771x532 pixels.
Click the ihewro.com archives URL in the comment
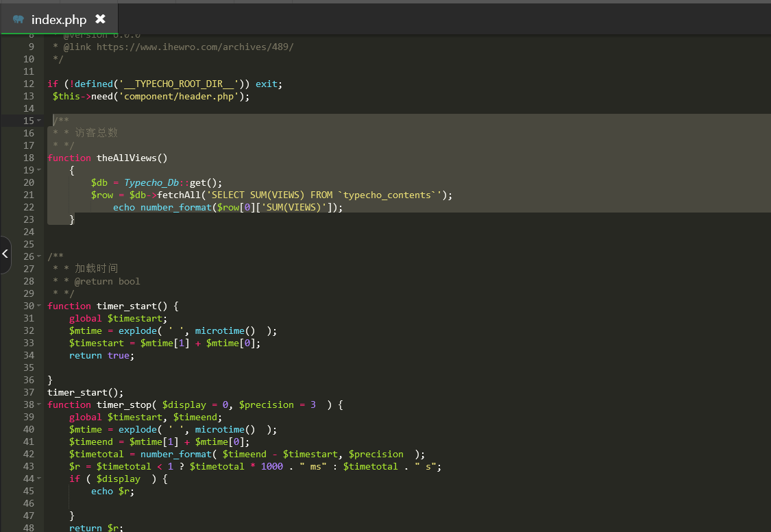(195, 47)
